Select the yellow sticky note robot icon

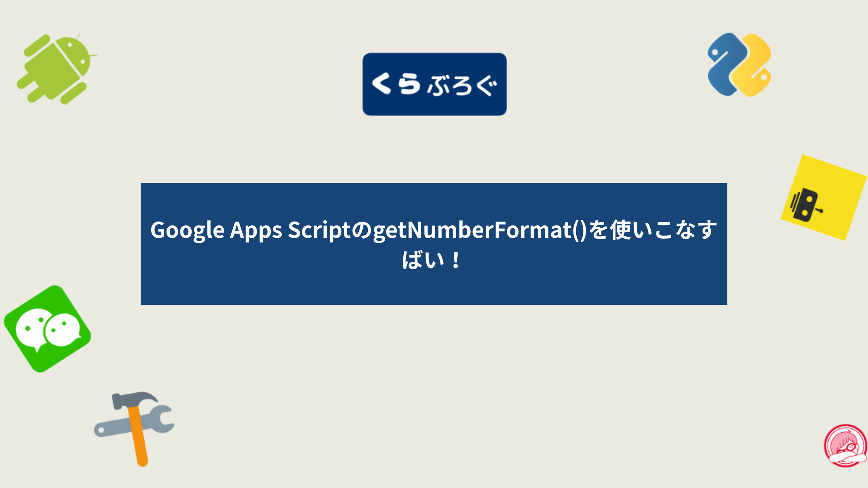(x=823, y=198)
